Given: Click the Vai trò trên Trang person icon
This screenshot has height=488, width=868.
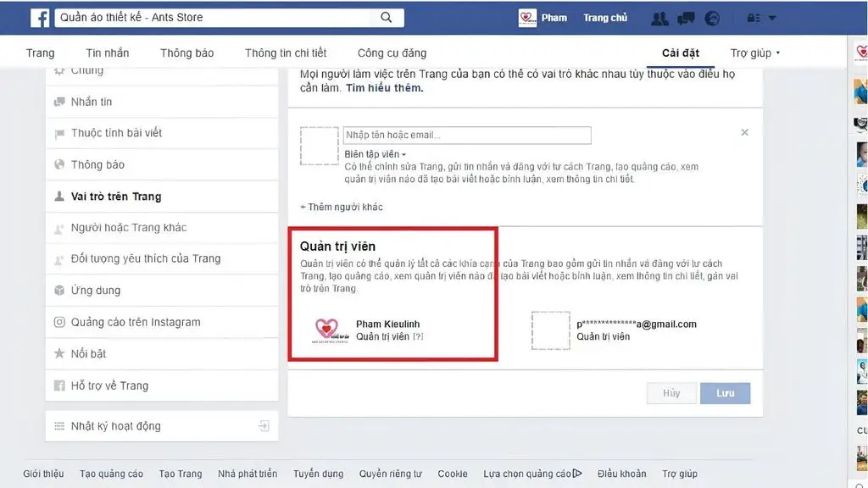Looking at the screenshot, I should click(59, 197).
